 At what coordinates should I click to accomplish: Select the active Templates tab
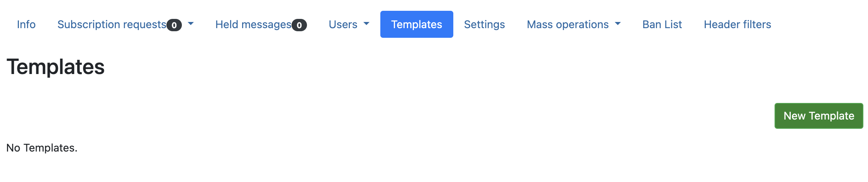(417, 24)
